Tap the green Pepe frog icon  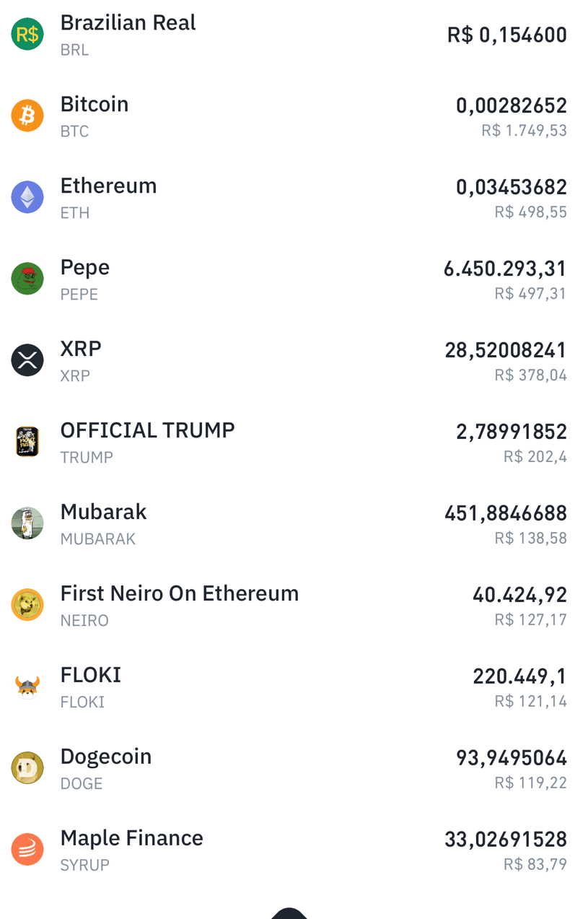tap(27, 279)
